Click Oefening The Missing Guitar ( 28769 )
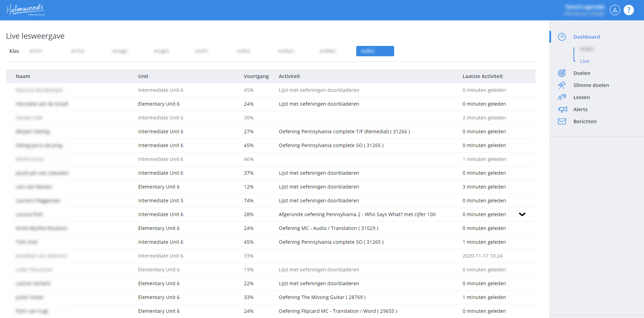Viewport: 644px width, 318px height. [x=322, y=297]
